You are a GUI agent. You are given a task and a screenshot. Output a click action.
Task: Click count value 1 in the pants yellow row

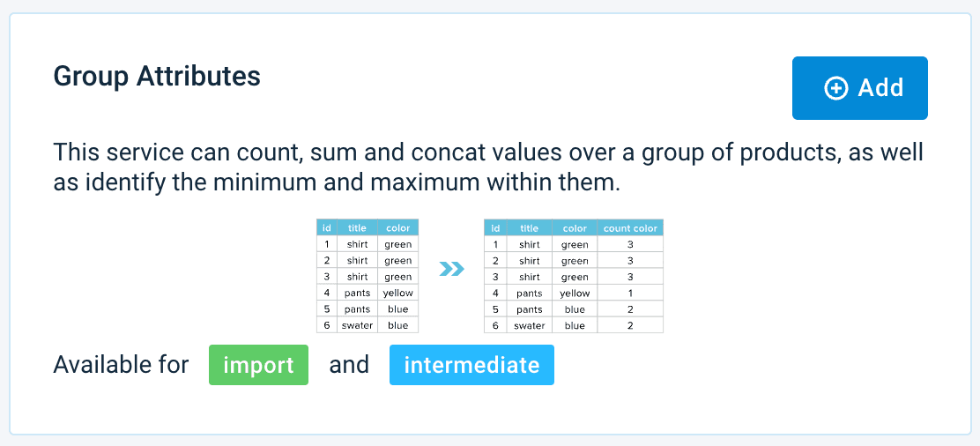(x=630, y=293)
